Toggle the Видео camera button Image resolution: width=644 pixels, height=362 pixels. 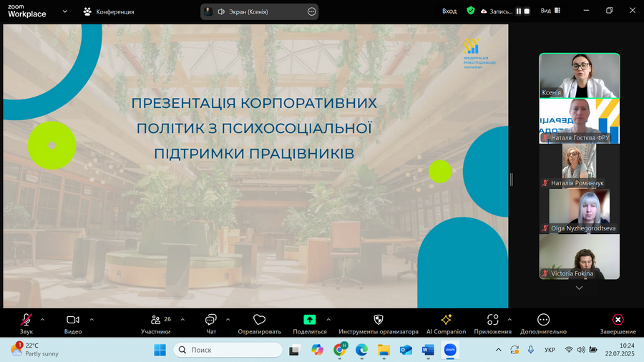[x=73, y=323]
